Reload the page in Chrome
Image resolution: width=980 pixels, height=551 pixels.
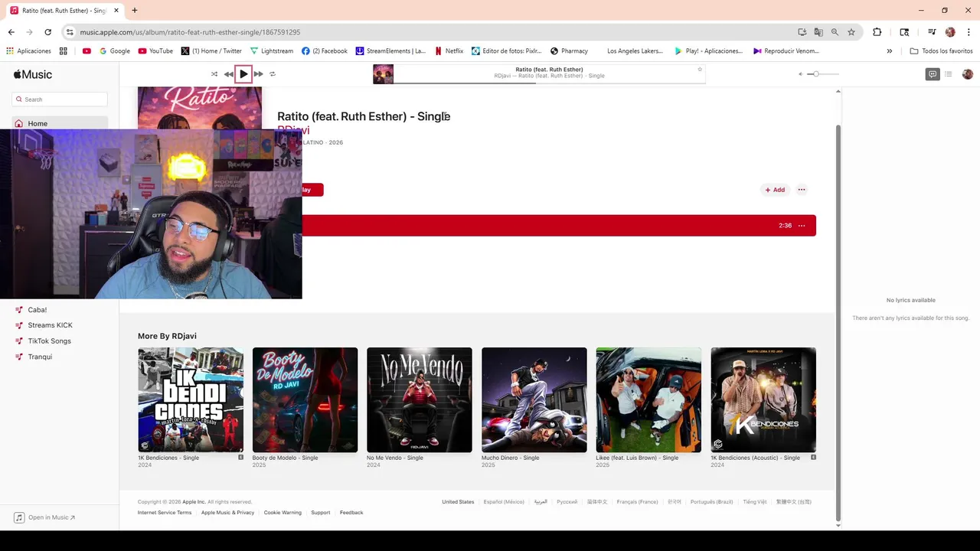(x=47, y=32)
